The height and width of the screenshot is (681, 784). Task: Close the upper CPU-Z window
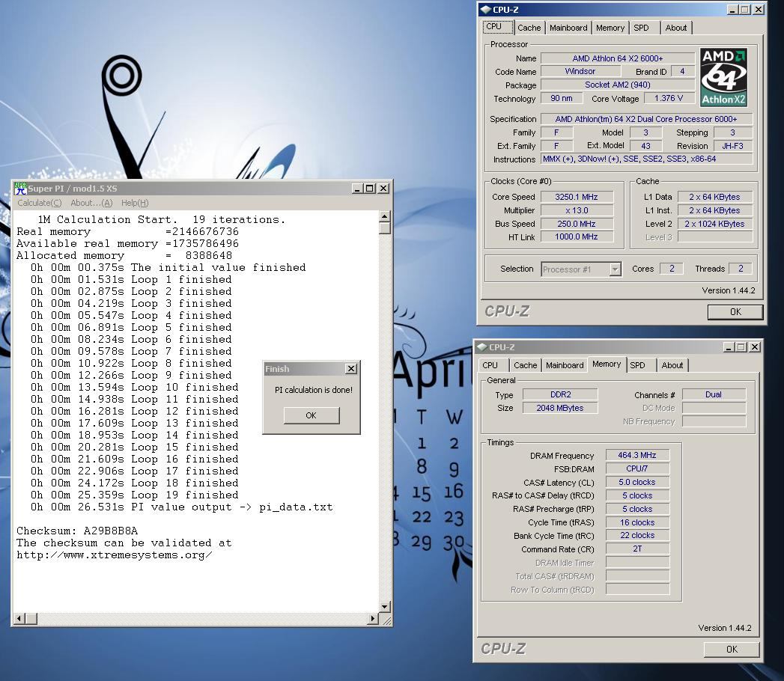759,10
